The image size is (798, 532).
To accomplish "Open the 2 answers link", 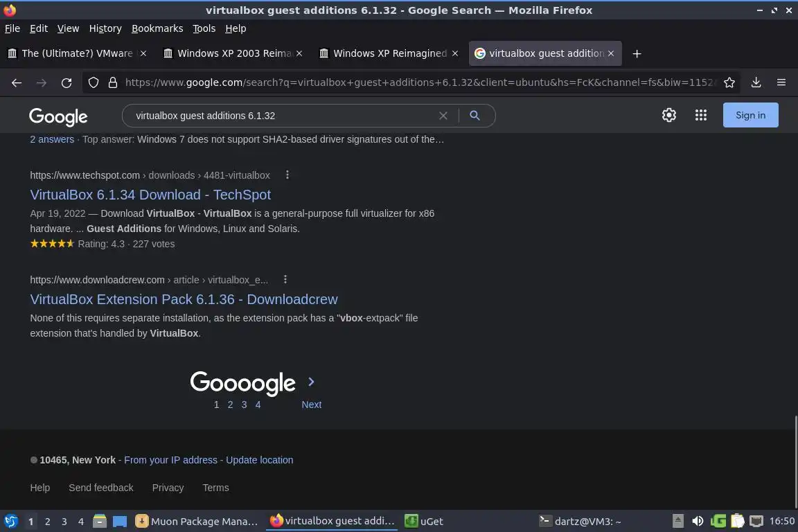I will tap(52, 139).
